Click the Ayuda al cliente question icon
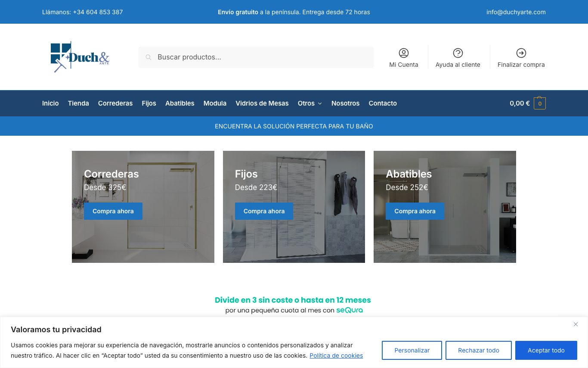 click(x=458, y=53)
